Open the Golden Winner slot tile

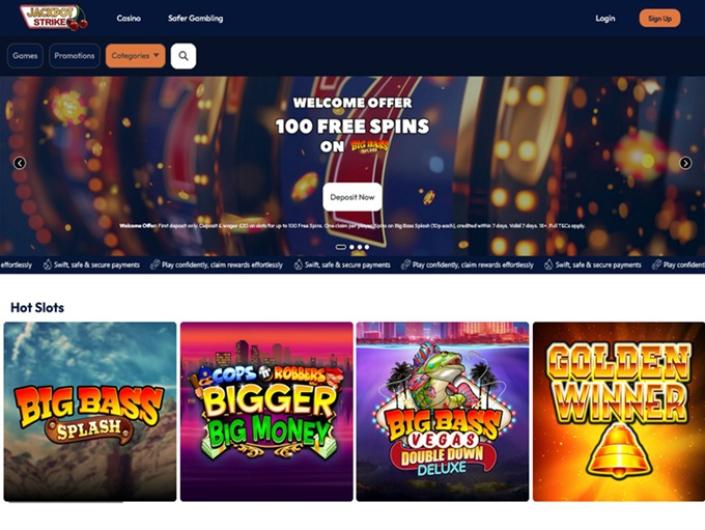tap(619, 411)
